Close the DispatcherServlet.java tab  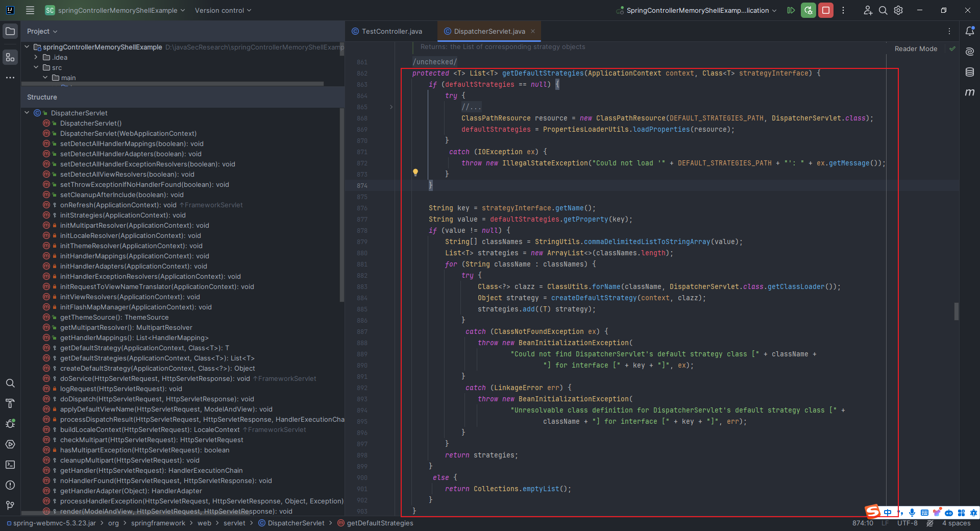(533, 31)
